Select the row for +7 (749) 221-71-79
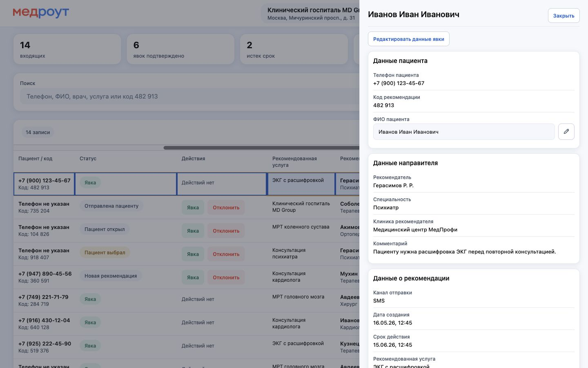The height and width of the screenshot is (368, 588). point(187,301)
